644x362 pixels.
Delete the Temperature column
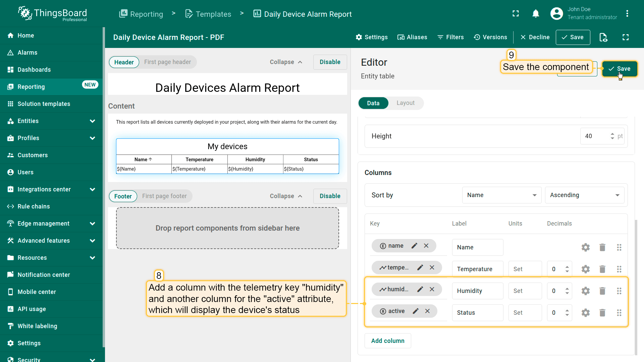click(602, 269)
